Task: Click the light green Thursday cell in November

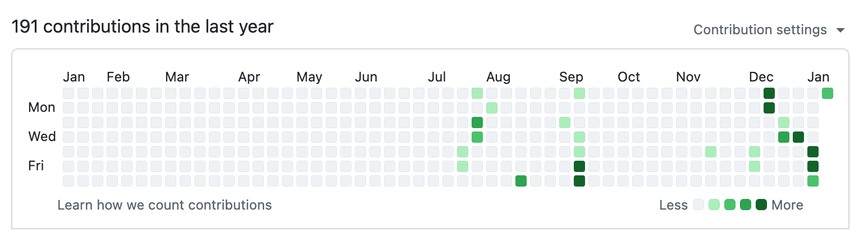Action: [711, 152]
